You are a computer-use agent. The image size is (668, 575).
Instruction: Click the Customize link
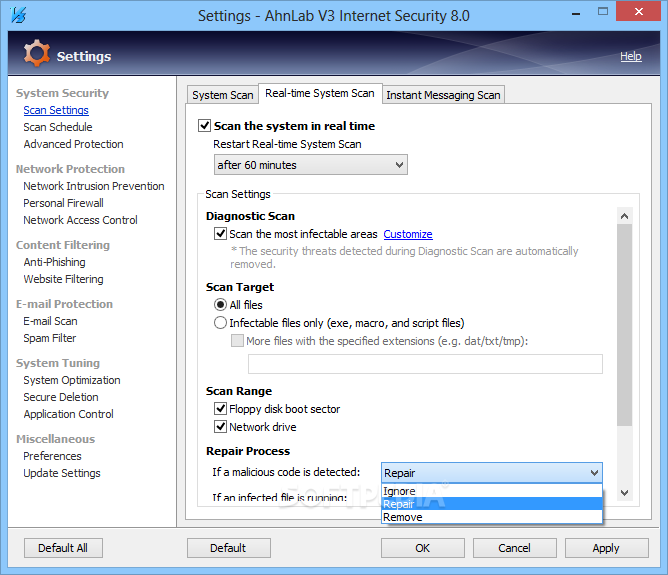pos(408,234)
